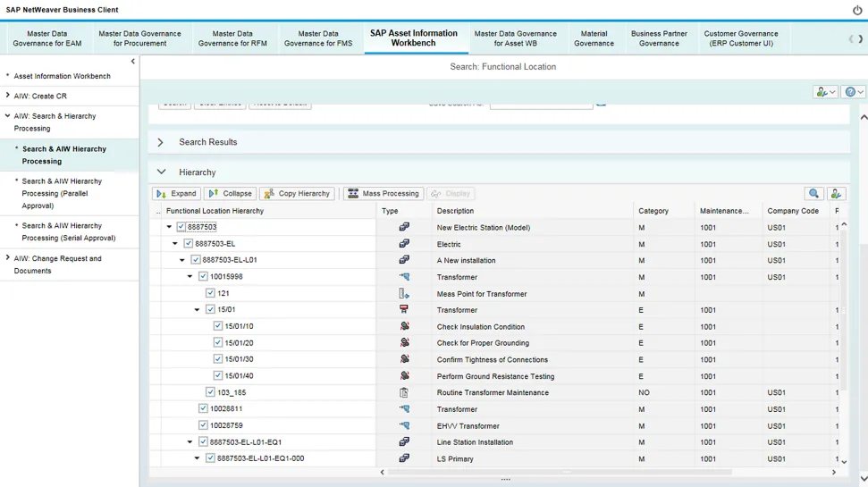Click the search magnifier icon in hierarchy toolbar

(x=813, y=194)
